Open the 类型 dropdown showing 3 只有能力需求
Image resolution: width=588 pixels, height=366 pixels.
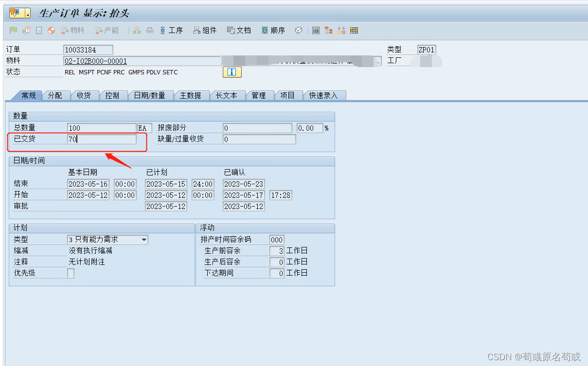point(143,240)
